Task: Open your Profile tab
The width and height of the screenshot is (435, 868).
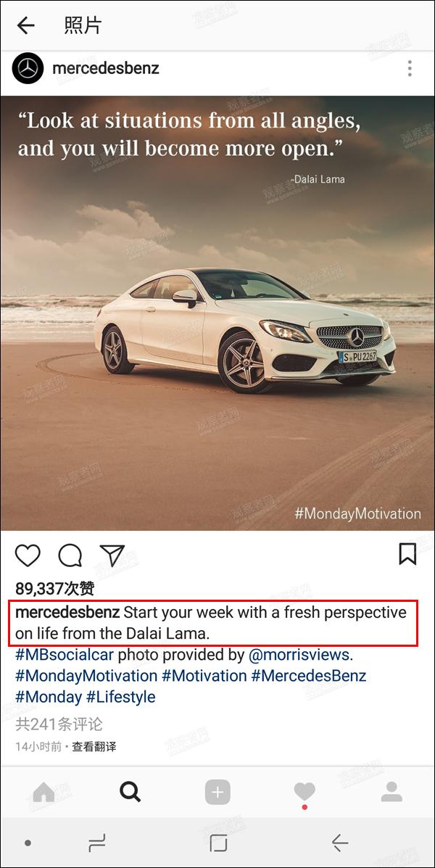Action: (391, 792)
